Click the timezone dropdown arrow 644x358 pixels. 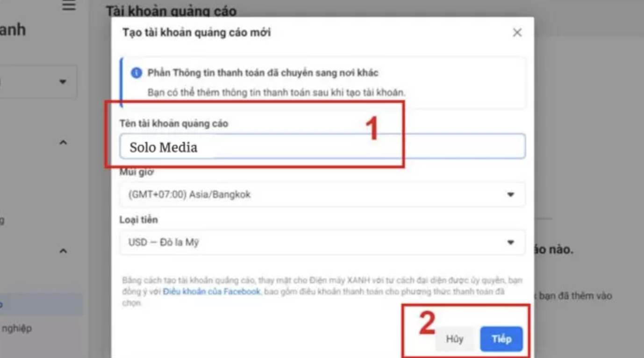tap(511, 194)
